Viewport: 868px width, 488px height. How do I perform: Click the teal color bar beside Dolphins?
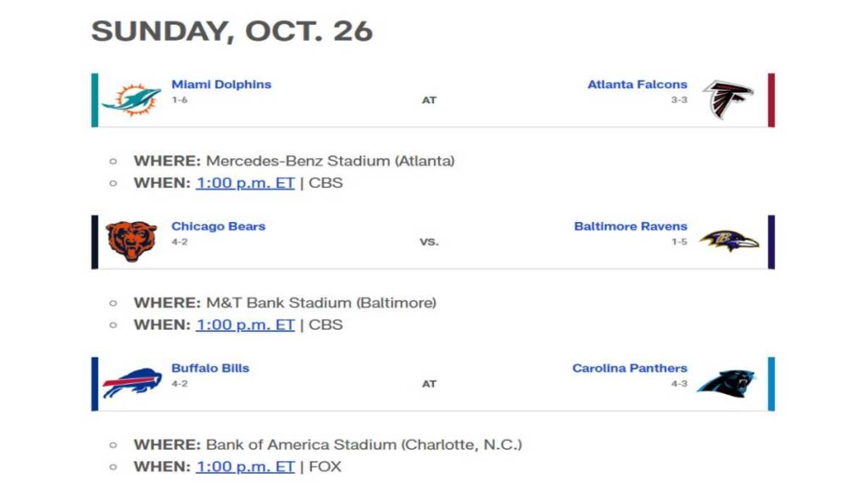coord(95,100)
